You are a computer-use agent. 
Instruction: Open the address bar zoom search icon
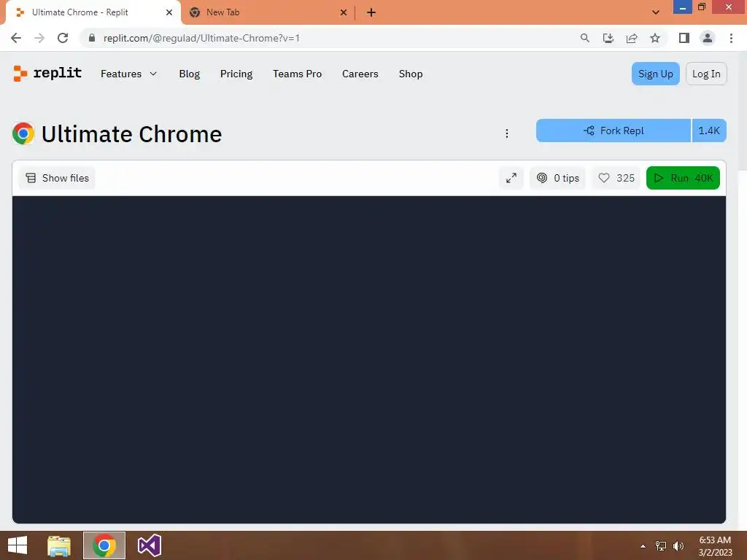pos(584,38)
